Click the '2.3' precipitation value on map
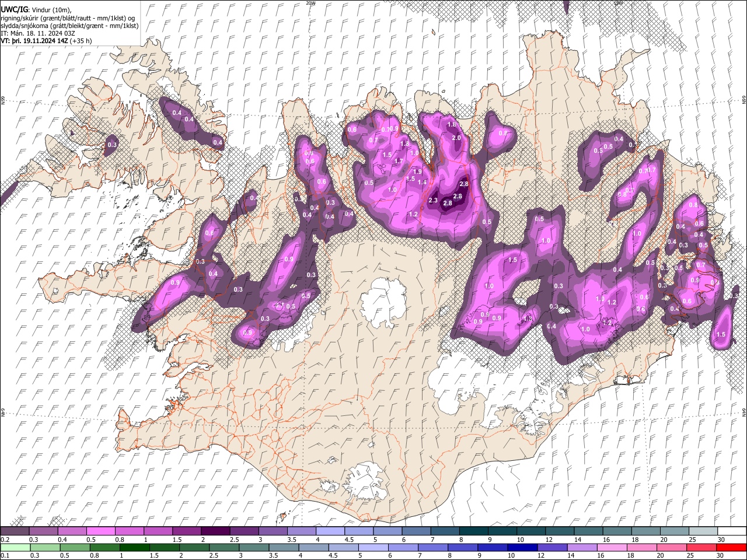 (x=433, y=200)
